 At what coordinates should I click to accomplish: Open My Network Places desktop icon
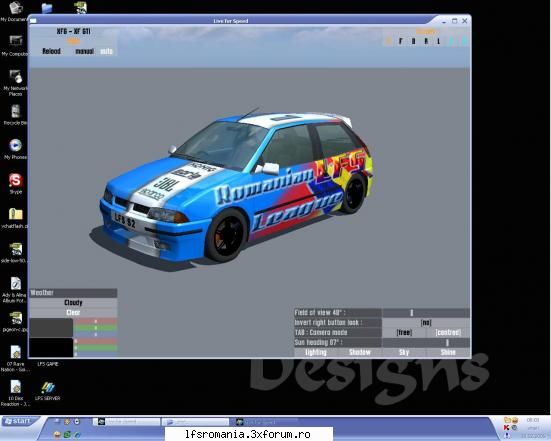[15, 83]
